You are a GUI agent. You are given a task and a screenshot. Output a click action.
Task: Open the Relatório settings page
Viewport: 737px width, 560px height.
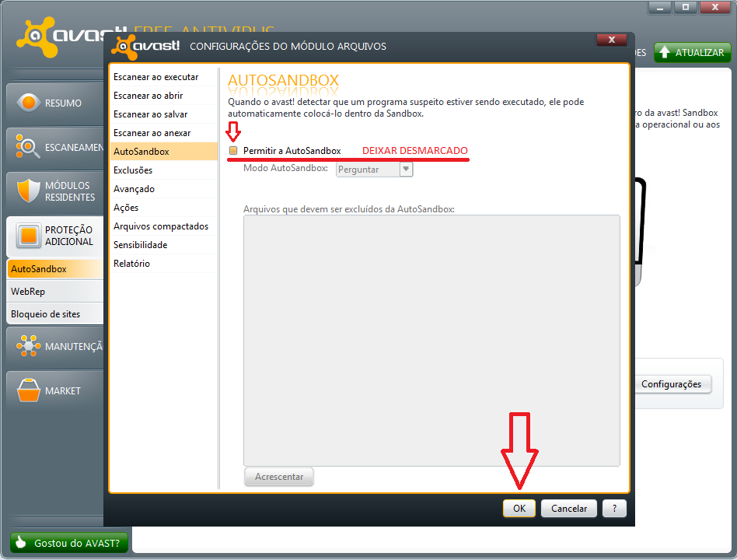pyautogui.click(x=163, y=264)
